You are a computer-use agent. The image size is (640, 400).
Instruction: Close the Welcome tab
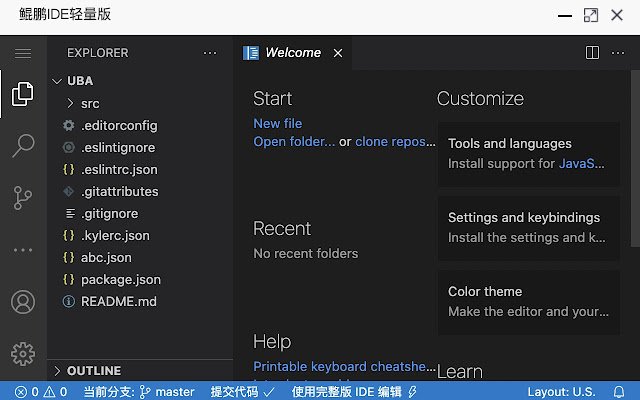coord(338,53)
